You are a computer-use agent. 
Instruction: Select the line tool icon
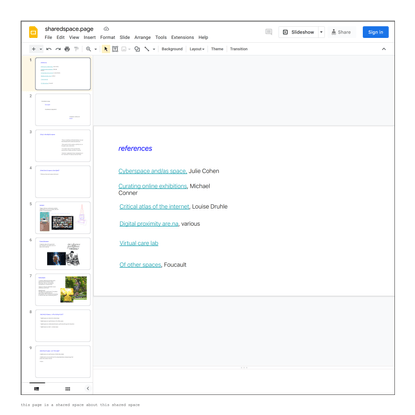[x=147, y=49]
